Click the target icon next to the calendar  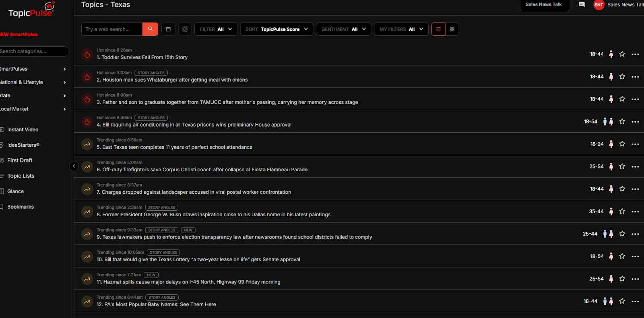185,29
